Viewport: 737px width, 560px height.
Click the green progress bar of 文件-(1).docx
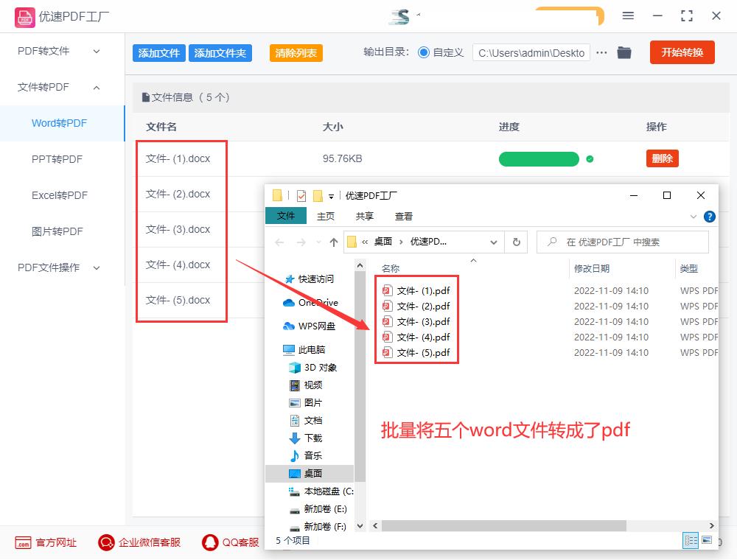click(539, 158)
